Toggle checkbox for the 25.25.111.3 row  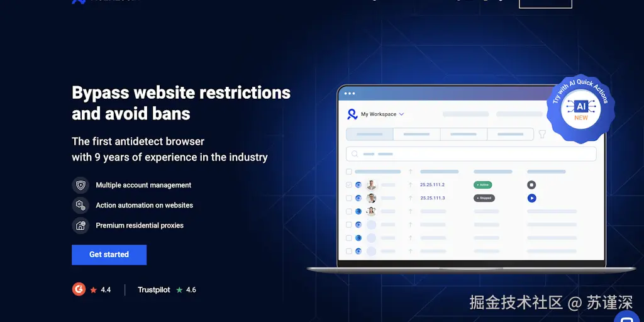coord(348,198)
